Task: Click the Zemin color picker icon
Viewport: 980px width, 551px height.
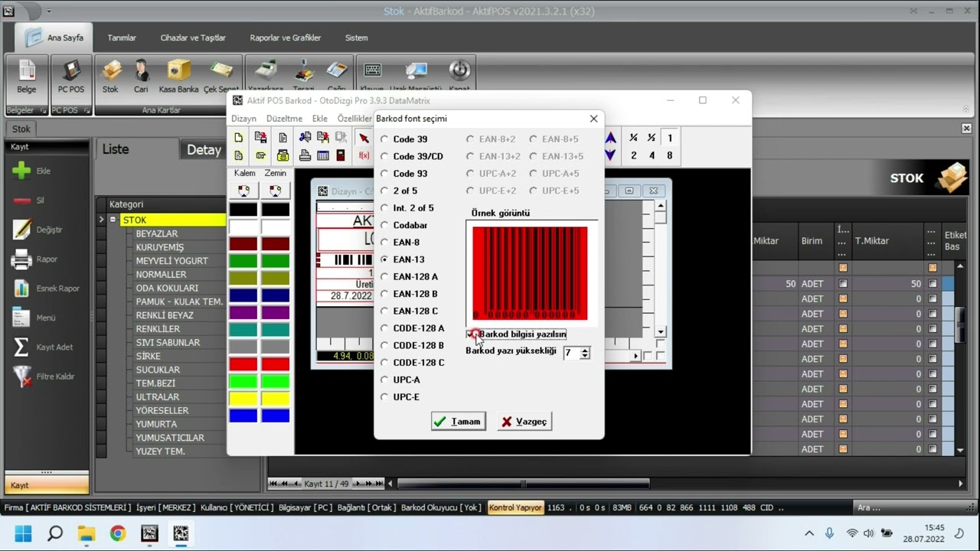Action: pos(275,190)
